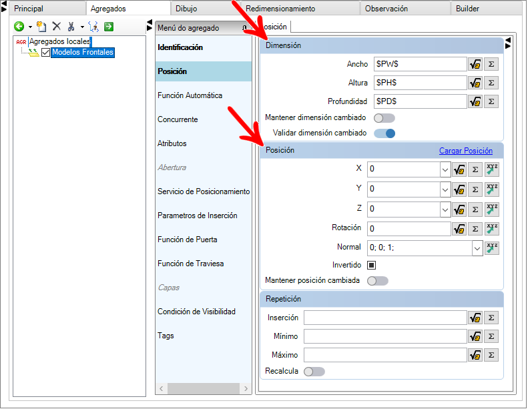This screenshot has width=532, height=417.
Task: Click the sigma button next to Profundidad
Action: [x=491, y=101]
